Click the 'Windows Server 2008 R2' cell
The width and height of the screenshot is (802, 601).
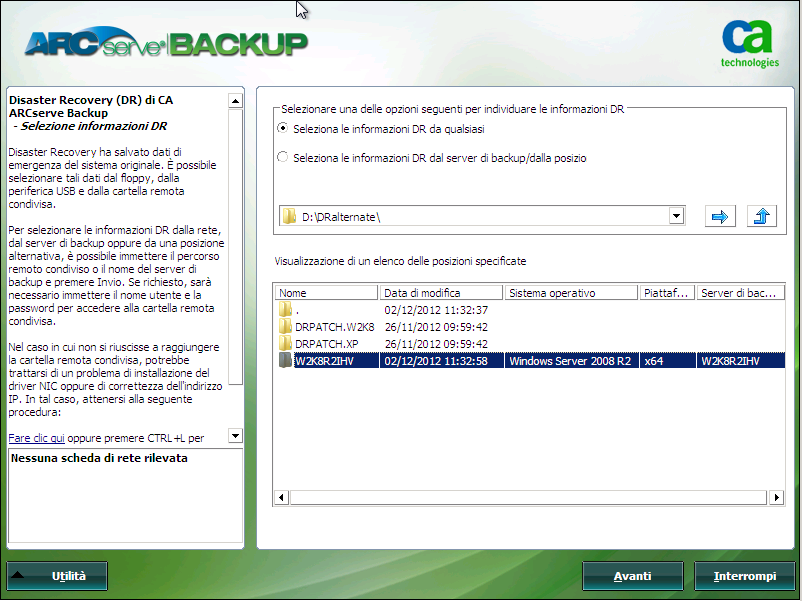tap(570, 361)
